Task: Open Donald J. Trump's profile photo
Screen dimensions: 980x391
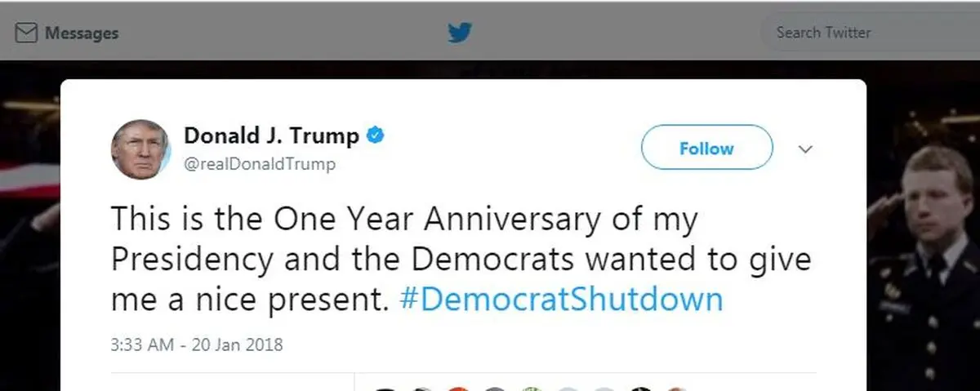Action: pos(140,149)
